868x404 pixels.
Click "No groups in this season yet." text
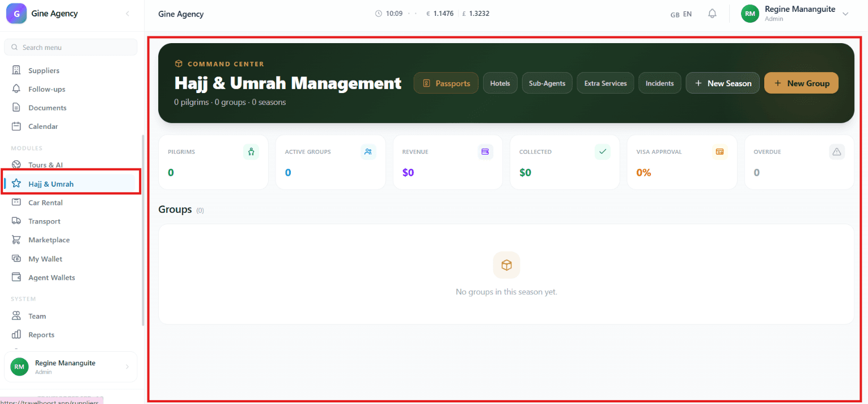pos(506,292)
